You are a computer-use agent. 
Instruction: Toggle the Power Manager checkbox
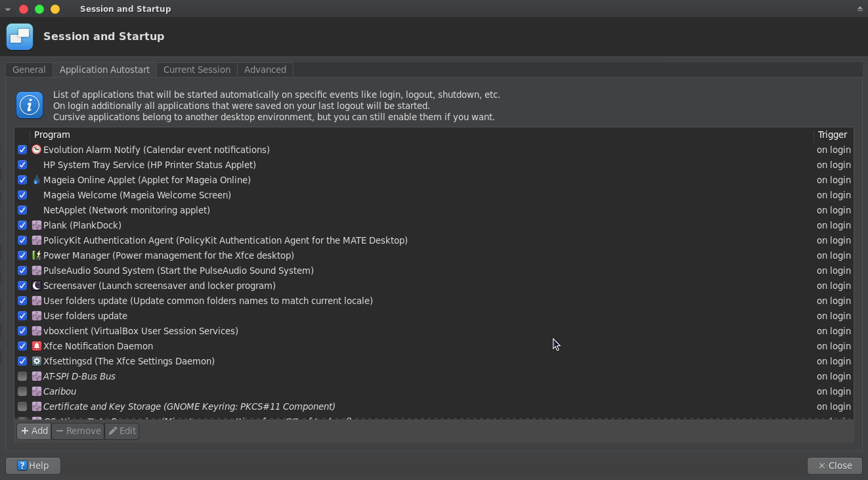[22, 255]
